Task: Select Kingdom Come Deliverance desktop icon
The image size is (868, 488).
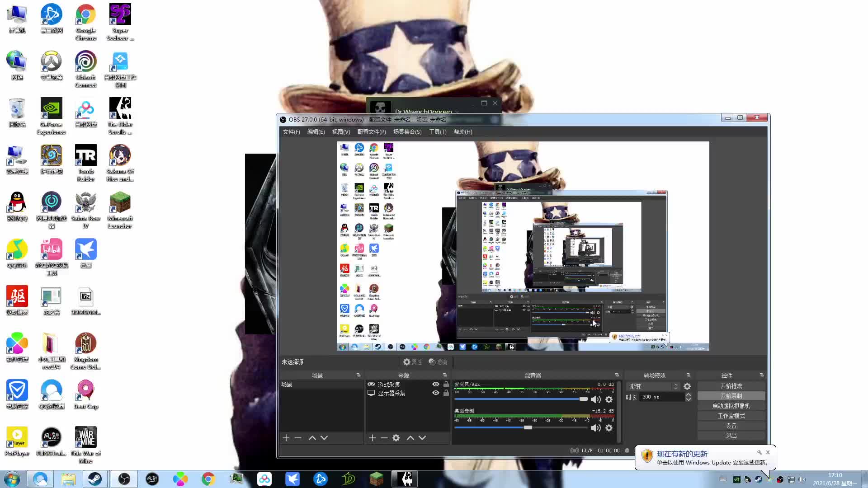Action: pyautogui.click(x=85, y=351)
